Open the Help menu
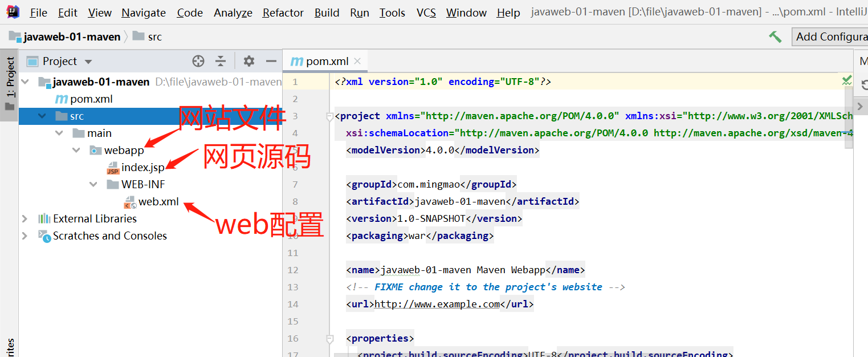 pyautogui.click(x=508, y=13)
